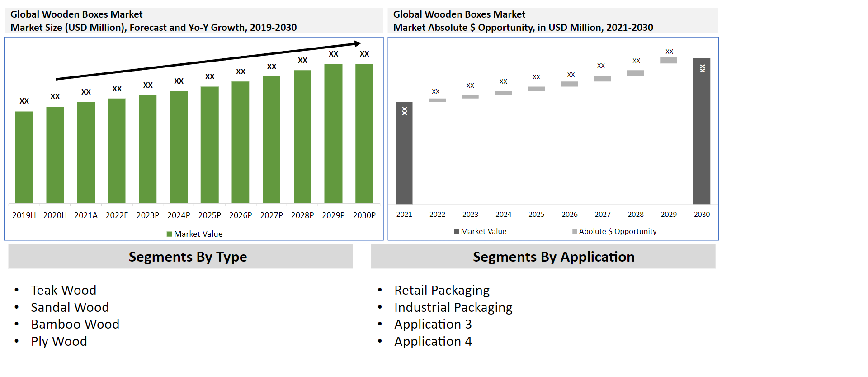Click the 'Abolute $ Opportunity' legend text
868x377 pixels.
pos(618,231)
